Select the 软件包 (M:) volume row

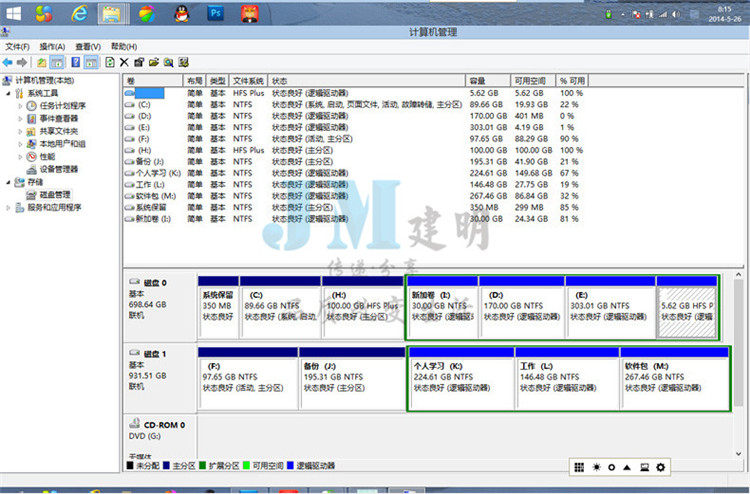pos(354,196)
